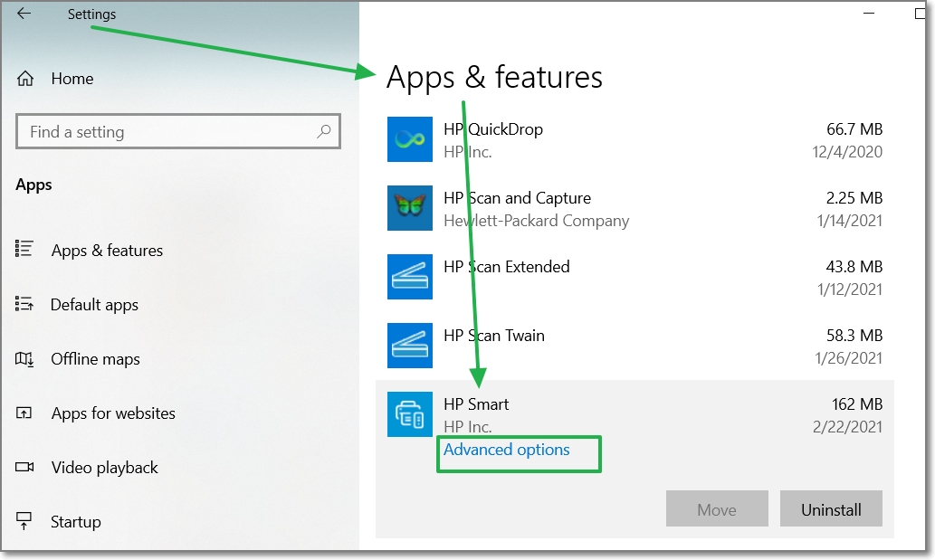Select the HP QuickDrop app name

click(x=493, y=129)
